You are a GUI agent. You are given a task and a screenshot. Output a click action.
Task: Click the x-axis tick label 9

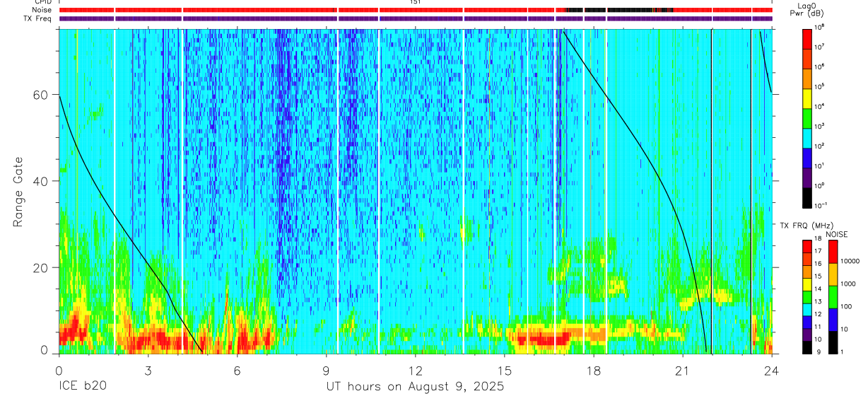click(326, 371)
